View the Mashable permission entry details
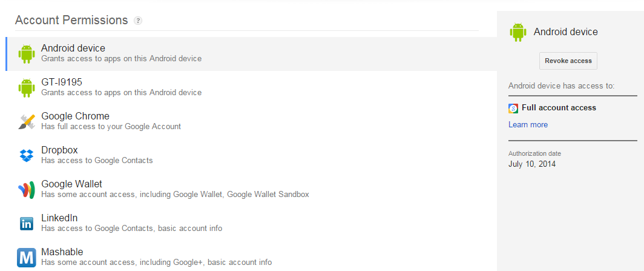The image size is (644, 271). (x=251, y=256)
